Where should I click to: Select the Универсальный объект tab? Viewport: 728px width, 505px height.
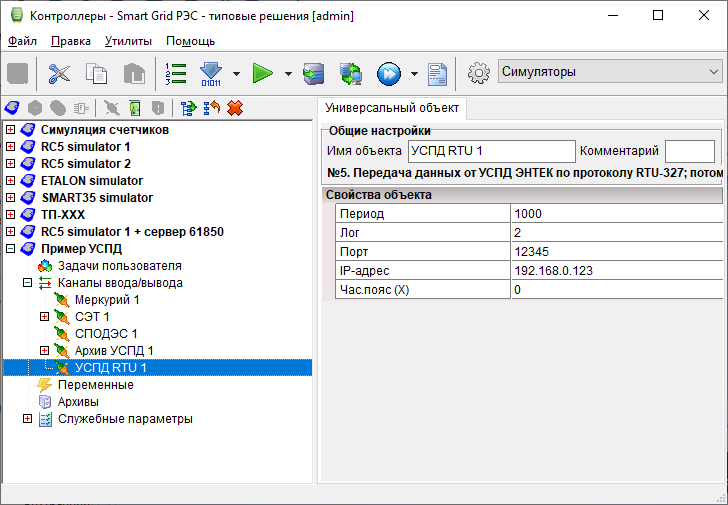392,108
